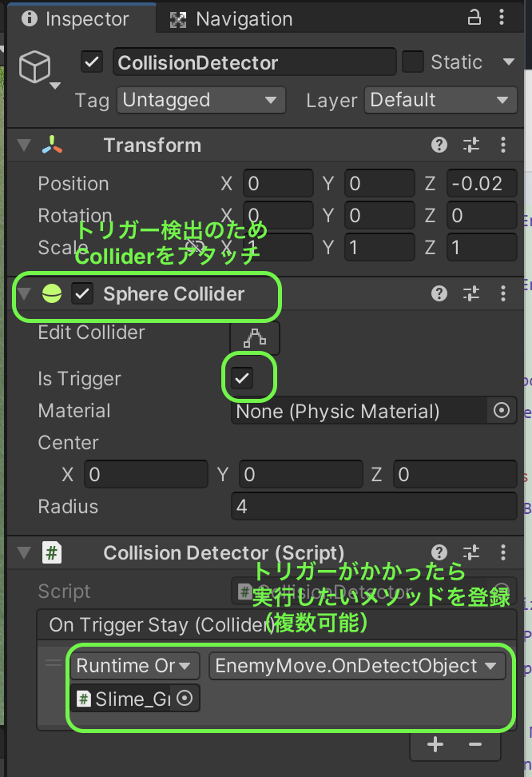Screen dimensions: 532x777
Task: Click the Inspector lock icon
Action: 474,18
